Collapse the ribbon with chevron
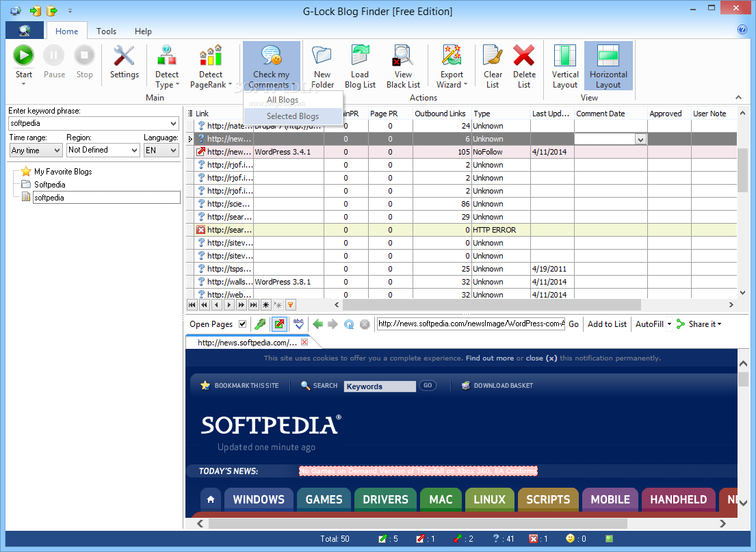Viewport: 756px width, 552px height. click(739, 97)
